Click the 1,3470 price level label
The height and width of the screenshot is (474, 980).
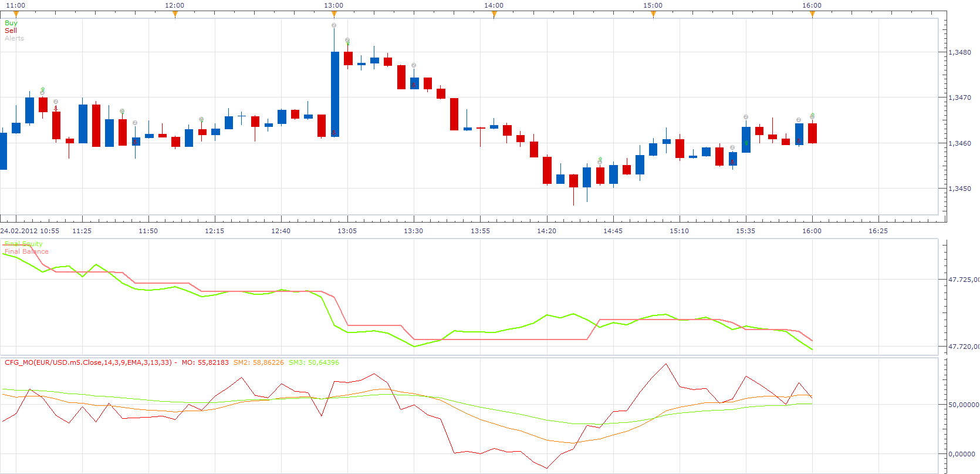coord(960,98)
